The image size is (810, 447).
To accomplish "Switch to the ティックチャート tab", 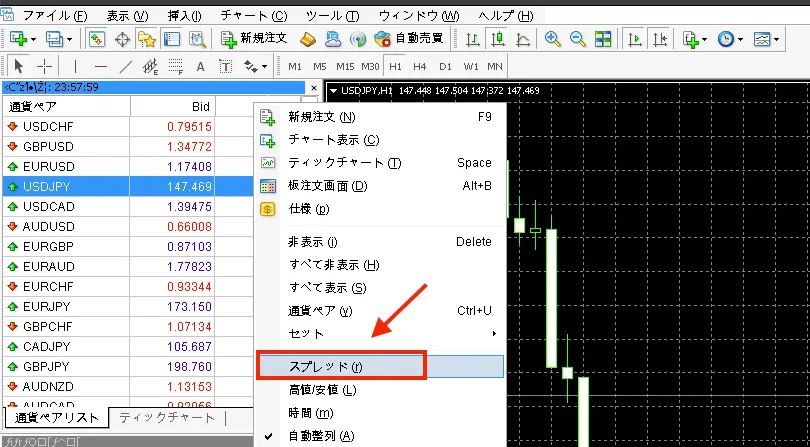I will click(x=165, y=418).
